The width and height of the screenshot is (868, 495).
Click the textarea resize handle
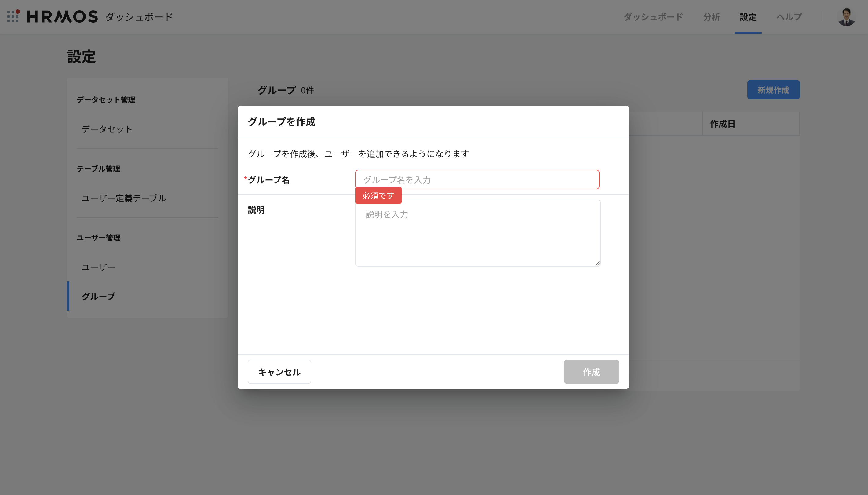(597, 263)
